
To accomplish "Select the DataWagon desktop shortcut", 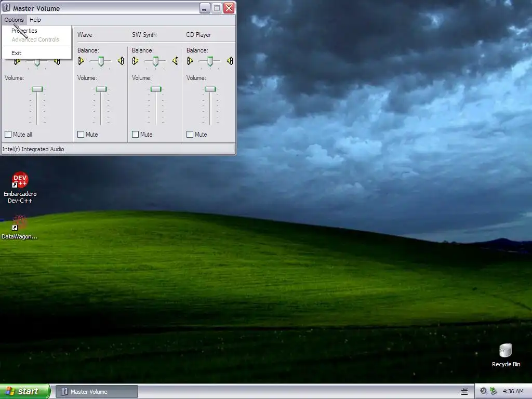I will 19,227.
